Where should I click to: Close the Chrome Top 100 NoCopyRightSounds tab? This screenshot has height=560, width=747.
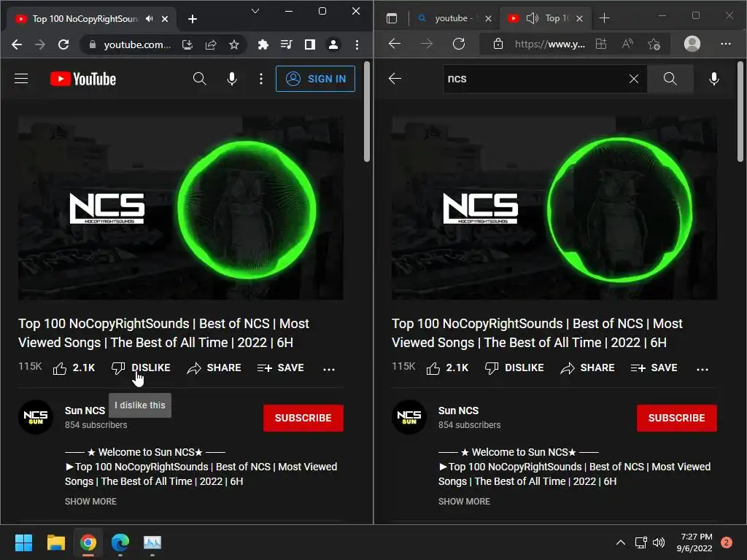click(165, 18)
